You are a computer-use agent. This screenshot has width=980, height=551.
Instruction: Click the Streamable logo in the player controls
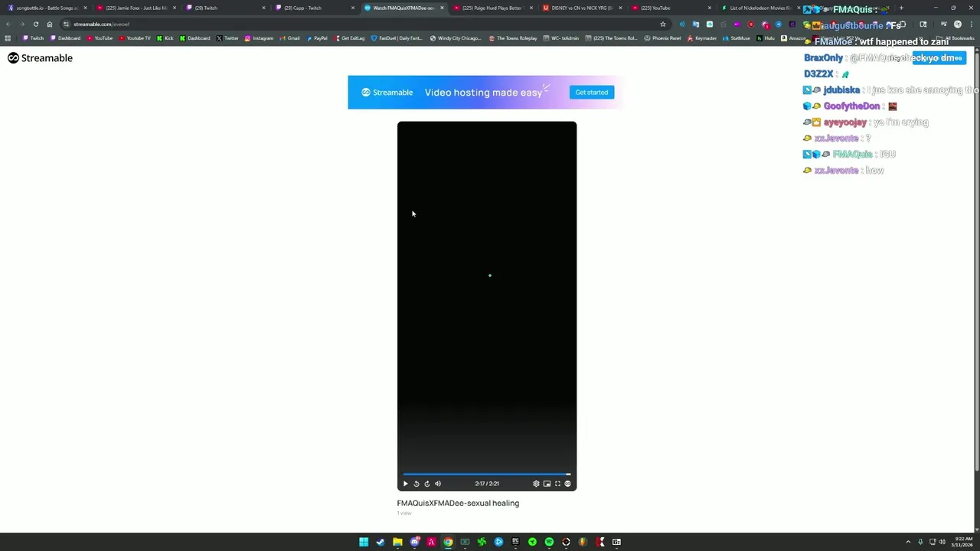567,484
